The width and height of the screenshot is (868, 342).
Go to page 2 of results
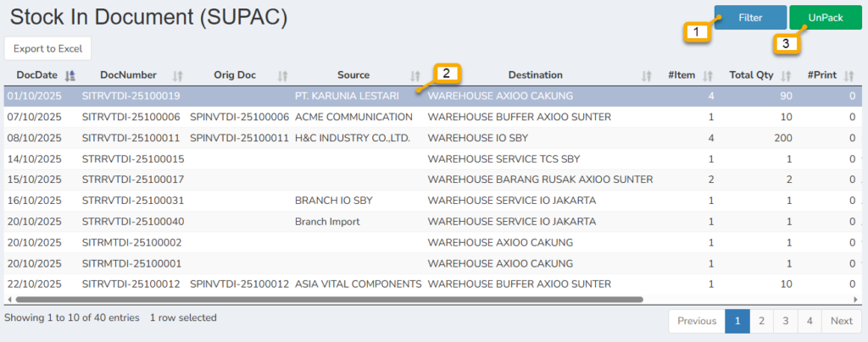(762, 321)
